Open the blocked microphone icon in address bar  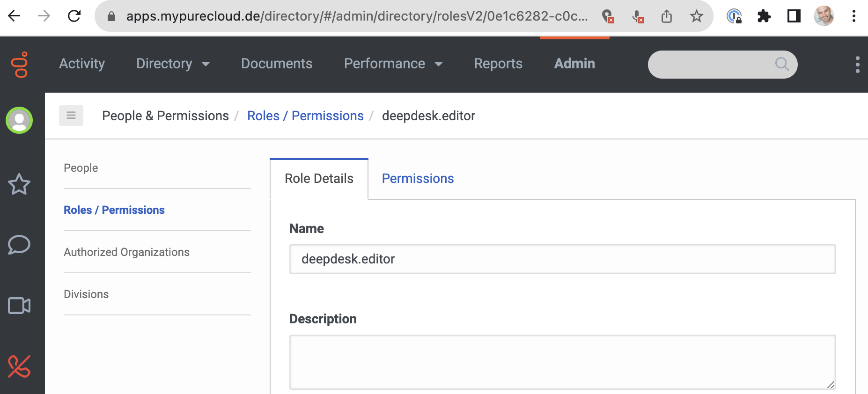click(x=638, y=16)
